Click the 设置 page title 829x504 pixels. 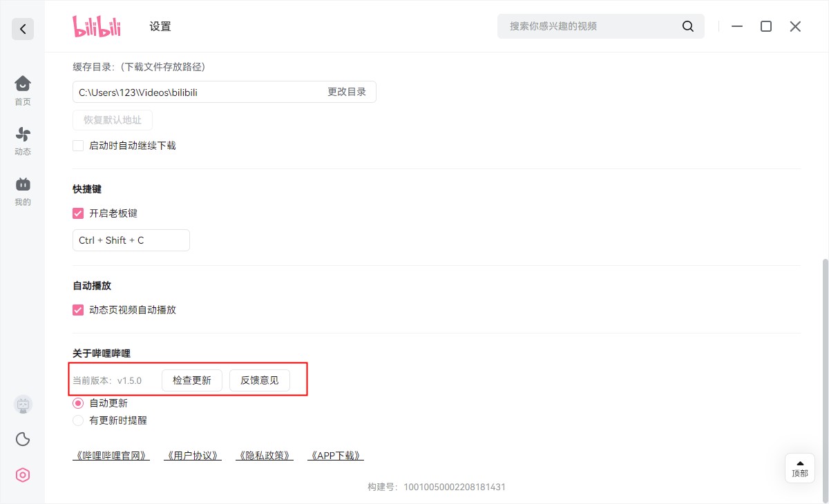[160, 26]
